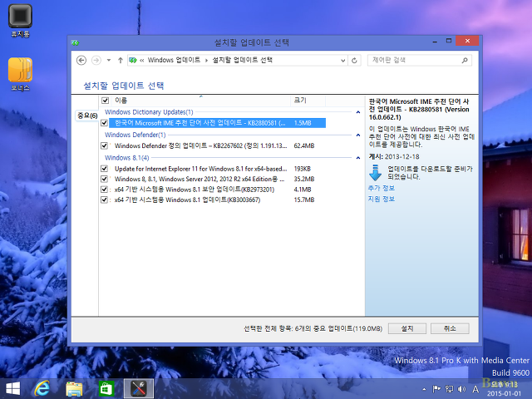Collapse the Windows Dictionary Updates group
This screenshot has width=532, height=399.
tap(358, 112)
